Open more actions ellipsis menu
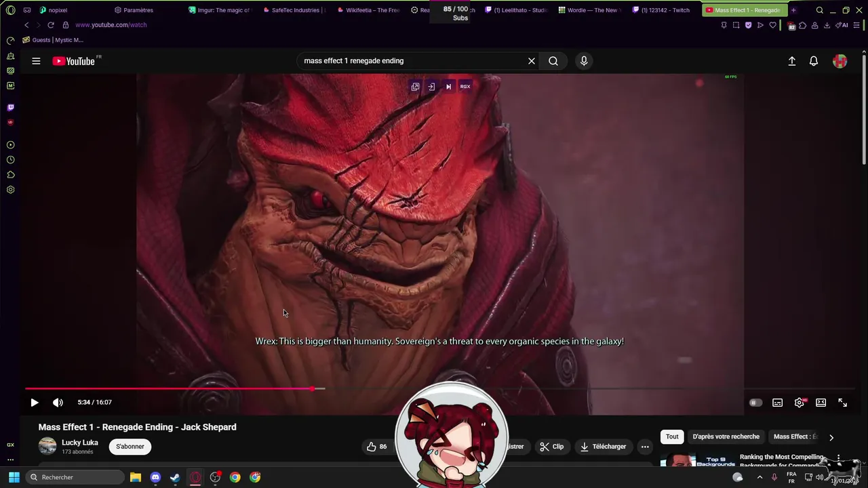The width and height of the screenshot is (868, 488). 645,447
